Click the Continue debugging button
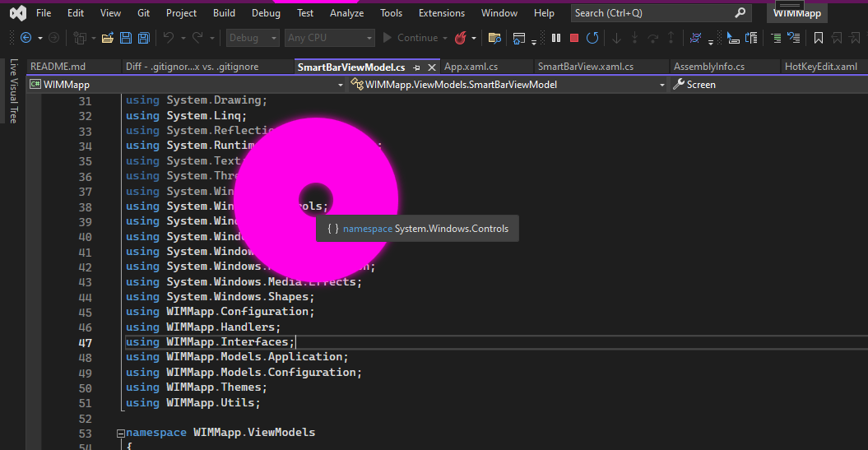The image size is (868, 450). (x=411, y=38)
